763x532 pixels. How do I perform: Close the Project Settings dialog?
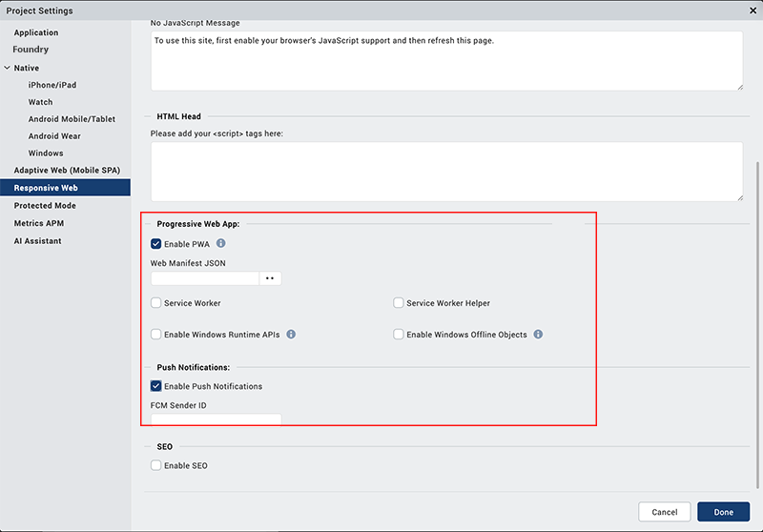(753, 10)
